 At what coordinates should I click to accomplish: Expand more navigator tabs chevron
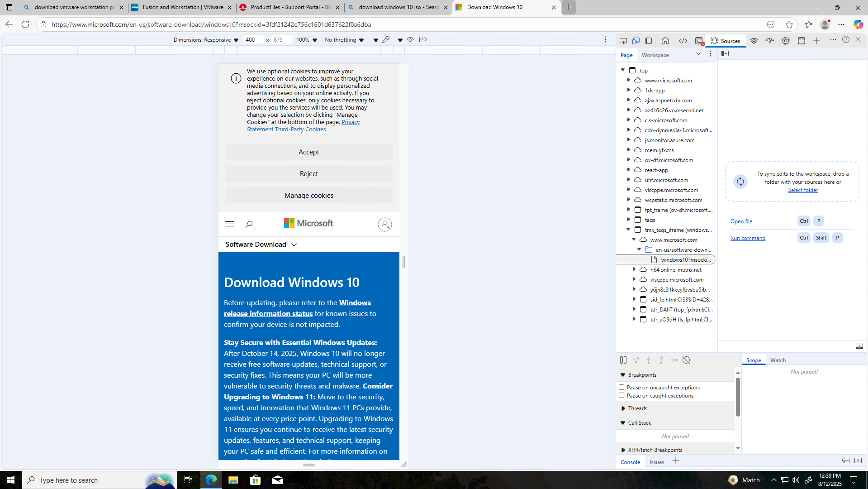pyautogui.click(x=698, y=54)
